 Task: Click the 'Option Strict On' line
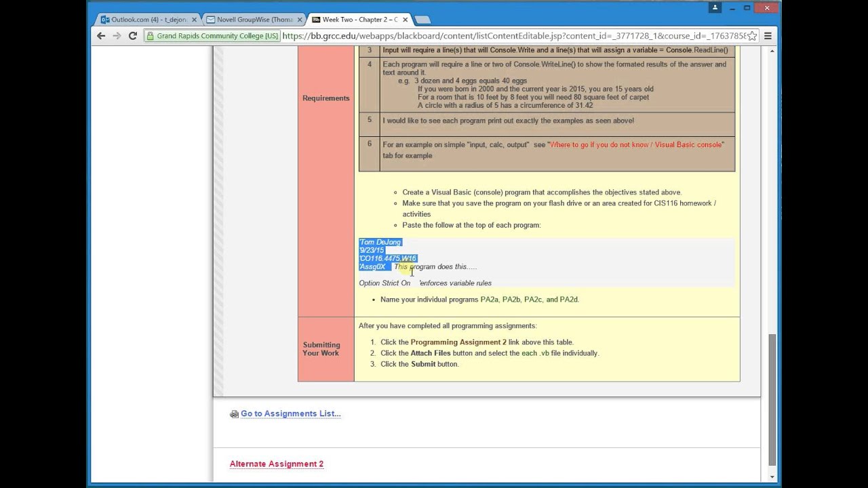pos(384,283)
